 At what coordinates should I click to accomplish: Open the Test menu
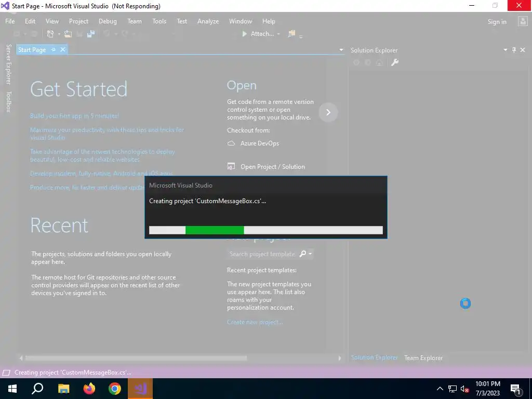(x=182, y=21)
